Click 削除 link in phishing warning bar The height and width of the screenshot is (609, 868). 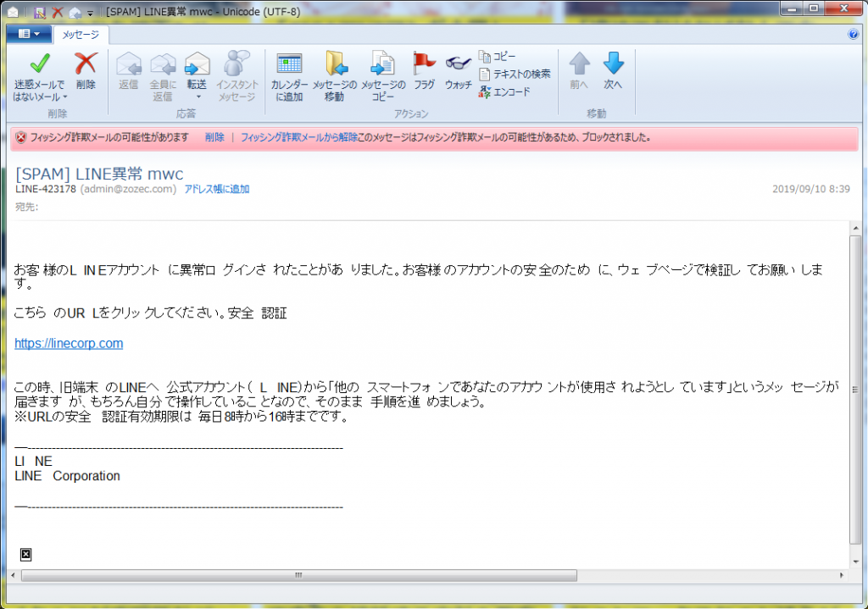point(214,138)
